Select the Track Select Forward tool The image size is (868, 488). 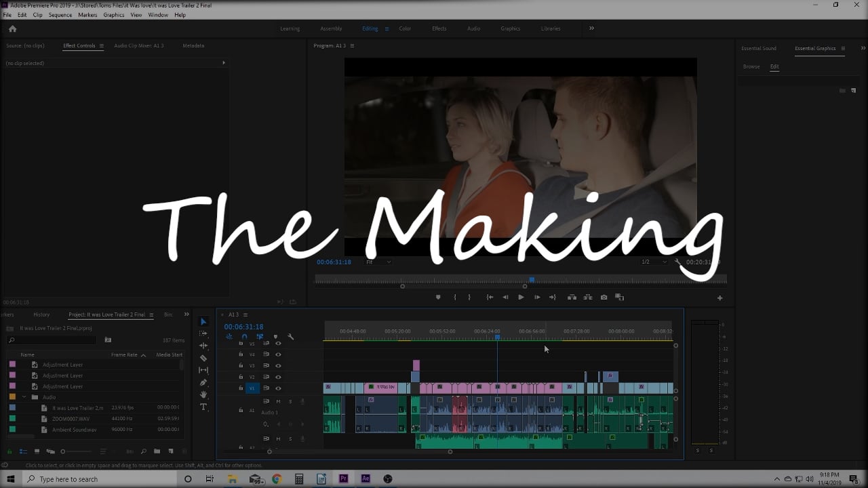[x=203, y=333]
